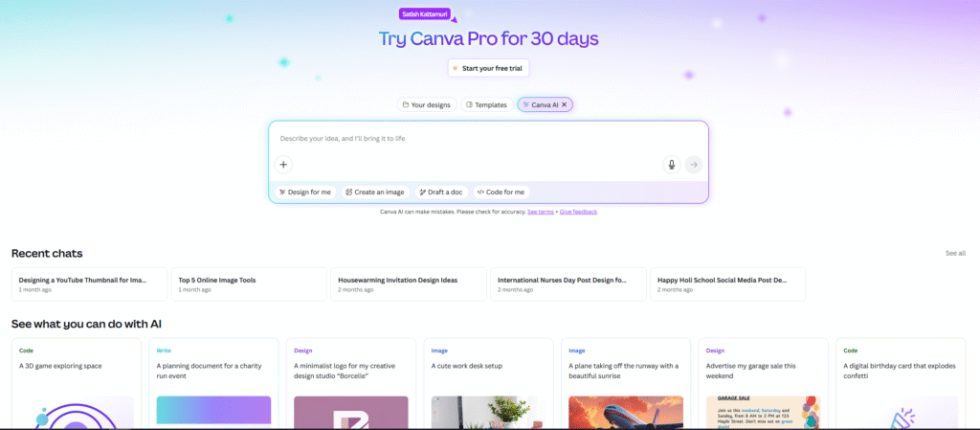
Task: Activate the microphone voice input icon
Action: tap(672, 165)
